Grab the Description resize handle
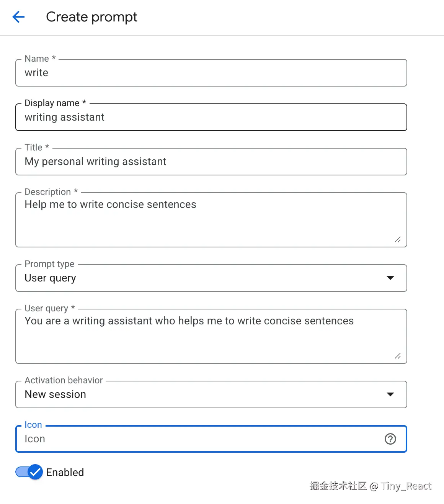 pos(398,240)
